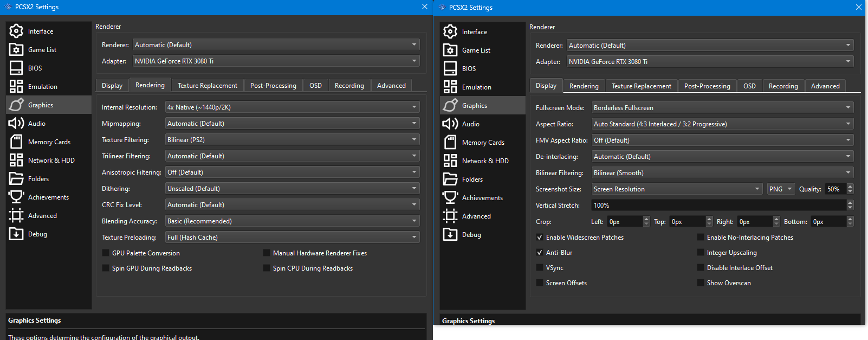Open Recording tab in right window
The height and width of the screenshot is (340, 868).
(x=783, y=86)
